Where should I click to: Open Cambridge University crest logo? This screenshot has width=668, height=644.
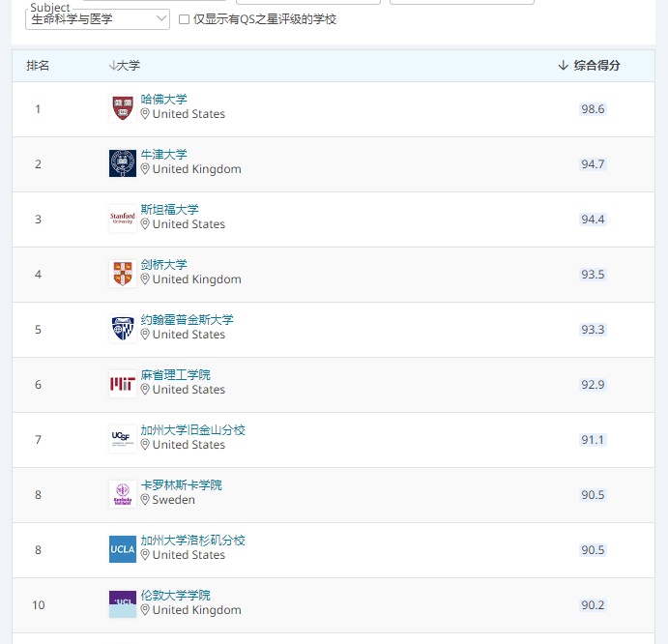coord(123,274)
